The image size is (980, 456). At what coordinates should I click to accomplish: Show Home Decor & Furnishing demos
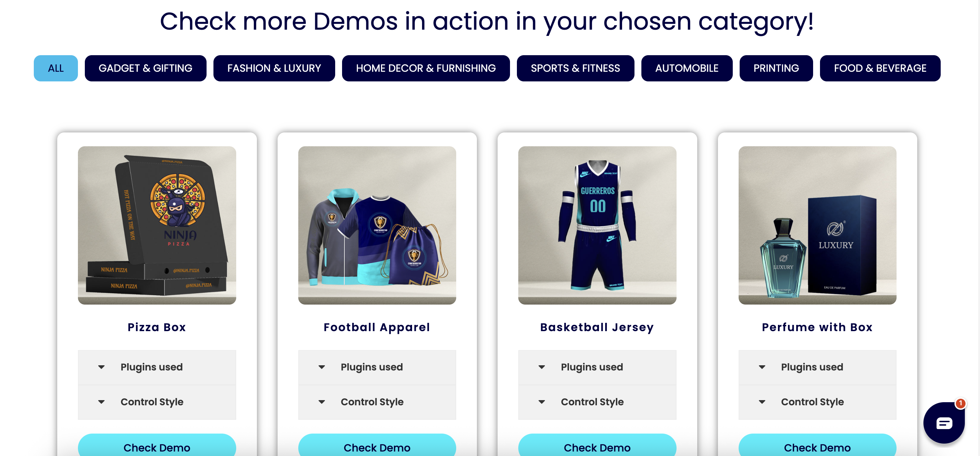(426, 68)
